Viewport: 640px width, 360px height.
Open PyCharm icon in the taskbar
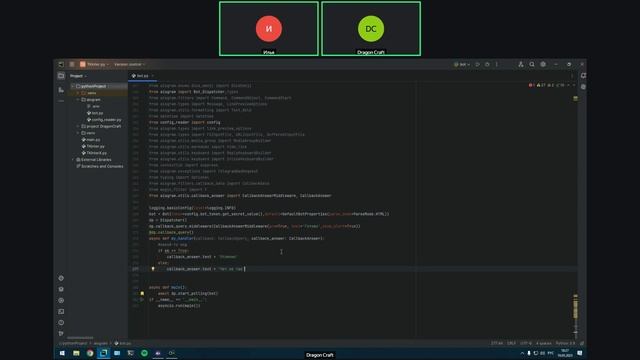pyautogui.click(x=103, y=353)
